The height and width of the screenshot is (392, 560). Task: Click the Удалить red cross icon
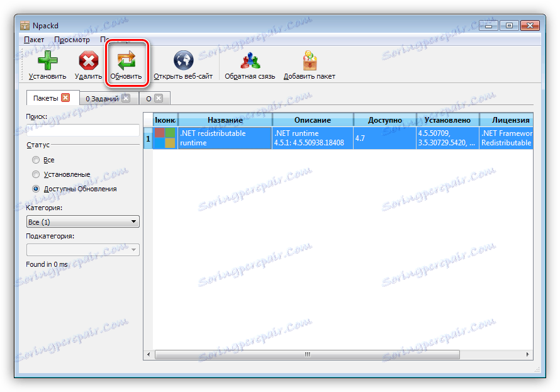[89, 60]
